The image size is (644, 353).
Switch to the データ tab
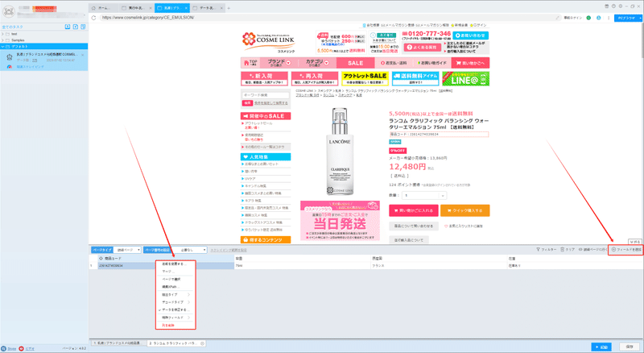click(208, 8)
